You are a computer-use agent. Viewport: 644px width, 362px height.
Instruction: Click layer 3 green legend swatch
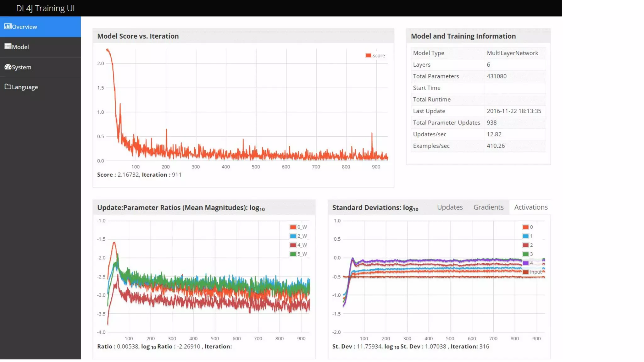coord(525,254)
